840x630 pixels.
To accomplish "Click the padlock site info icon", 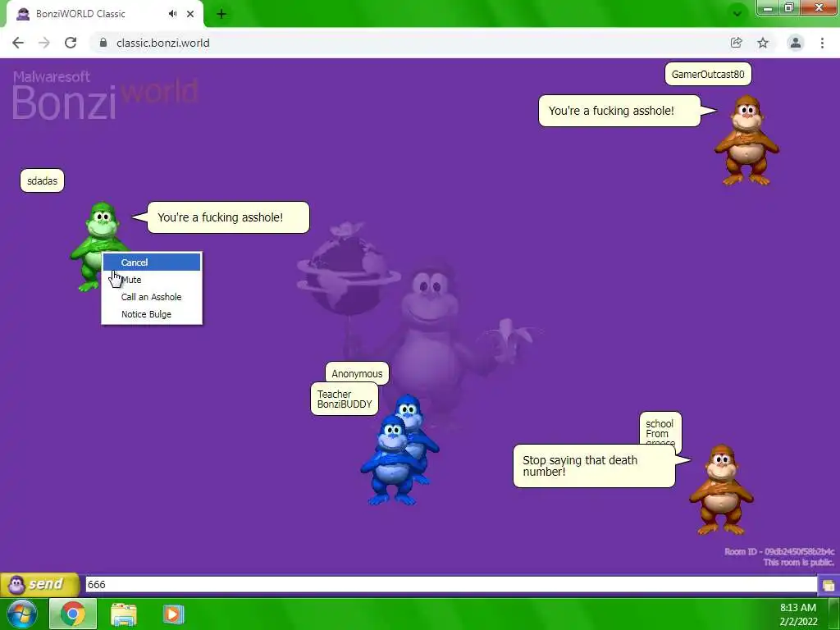I will click(103, 43).
